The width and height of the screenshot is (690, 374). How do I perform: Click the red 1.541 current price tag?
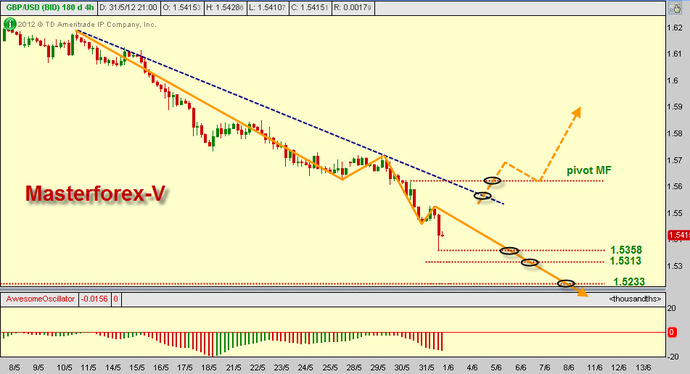679,235
